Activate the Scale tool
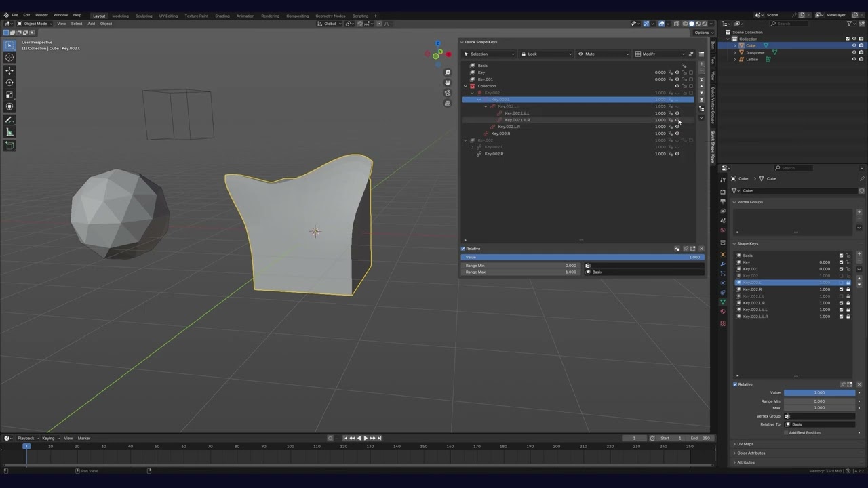The width and height of the screenshot is (868, 488). click(x=9, y=95)
